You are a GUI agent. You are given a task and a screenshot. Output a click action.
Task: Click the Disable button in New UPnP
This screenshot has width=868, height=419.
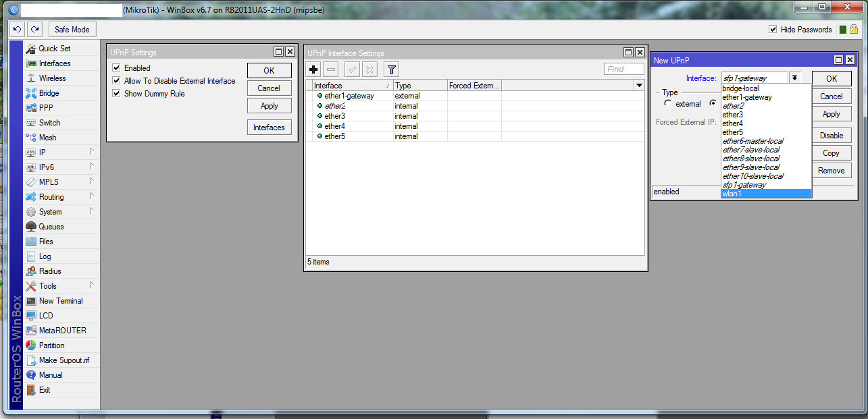(x=832, y=136)
